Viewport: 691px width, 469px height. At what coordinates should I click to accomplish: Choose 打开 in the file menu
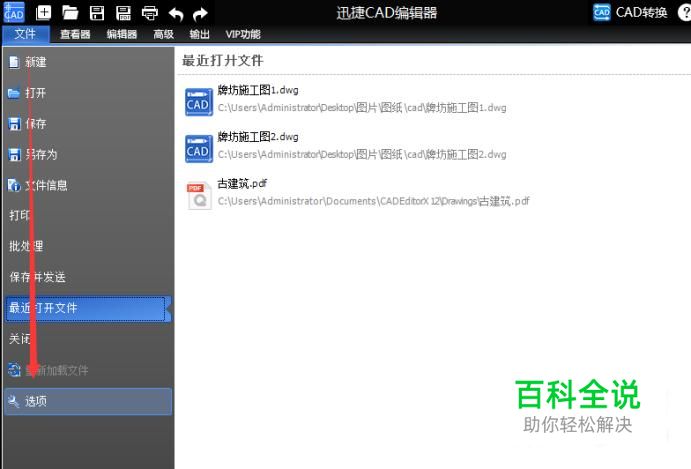88,93
